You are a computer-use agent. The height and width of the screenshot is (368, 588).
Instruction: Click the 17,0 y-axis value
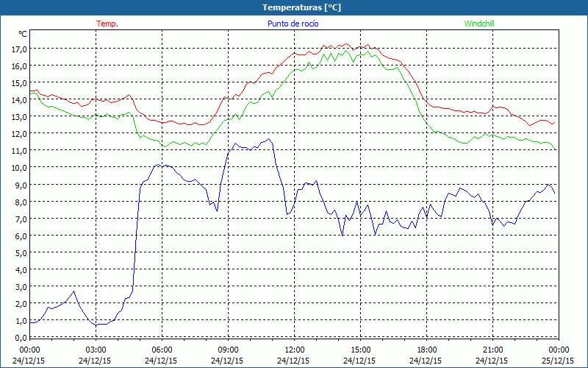click(19, 49)
